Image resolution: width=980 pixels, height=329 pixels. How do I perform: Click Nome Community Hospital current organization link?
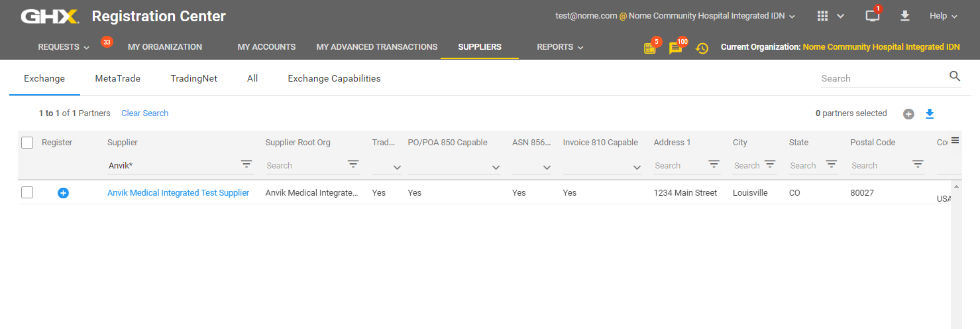pyautogui.click(x=881, y=47)
